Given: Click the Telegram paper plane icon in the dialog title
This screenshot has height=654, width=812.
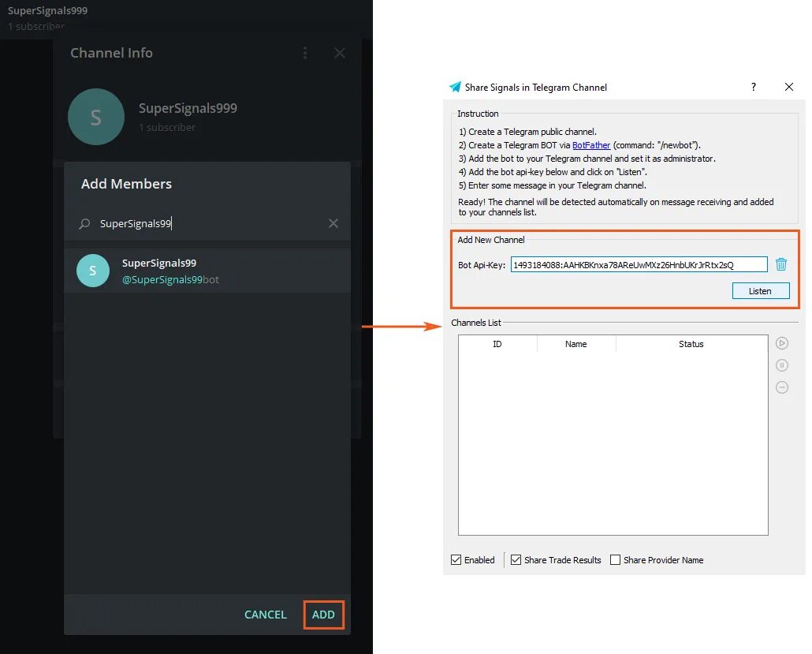Looking at the screenshot, I should (x=455, y=87).
